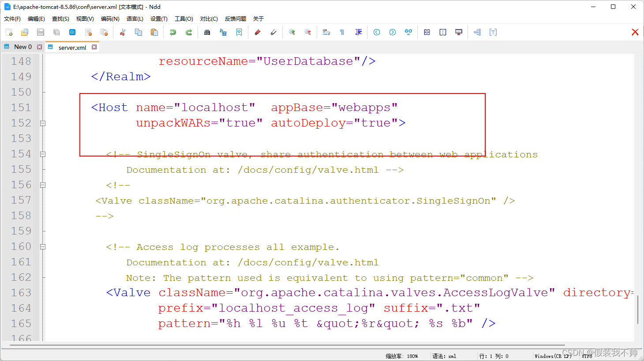This screenshot has height=361, width=644.
Task: Click the 缩放率: 180% status entry
Action: (402, 356)
